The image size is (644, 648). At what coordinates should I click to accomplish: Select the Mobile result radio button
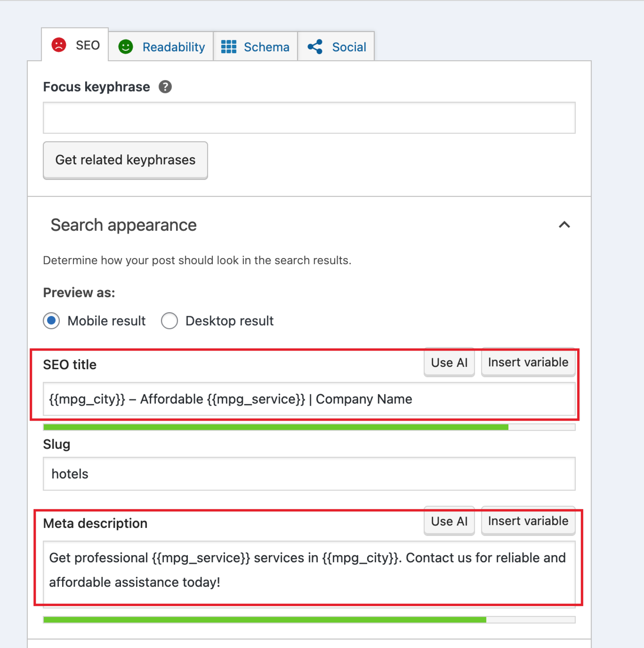tap(51, 321)
